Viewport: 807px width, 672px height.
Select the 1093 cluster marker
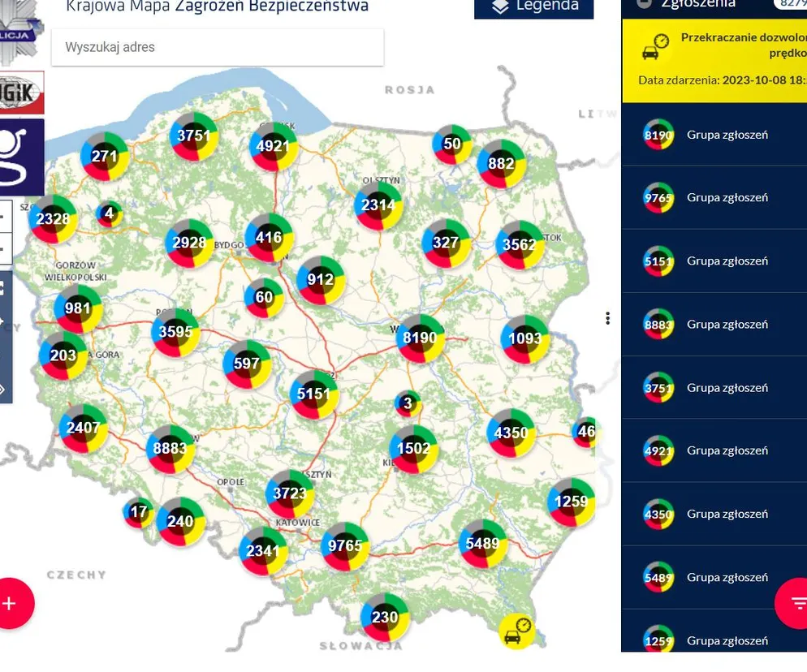(525, 338)
